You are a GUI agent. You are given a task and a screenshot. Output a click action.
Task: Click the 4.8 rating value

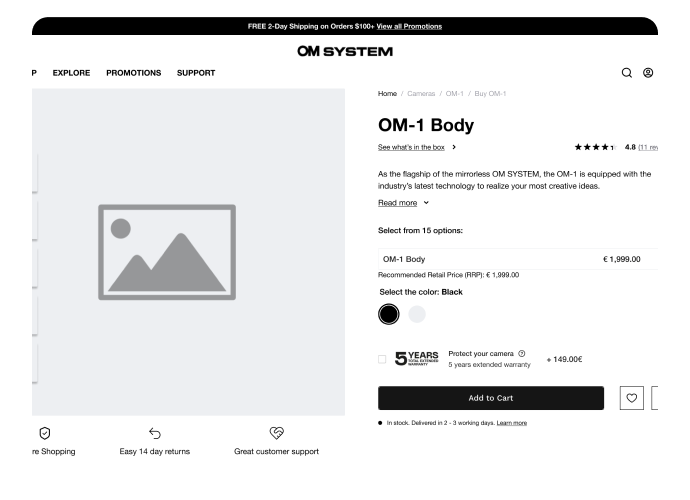[x=630, y=147]
